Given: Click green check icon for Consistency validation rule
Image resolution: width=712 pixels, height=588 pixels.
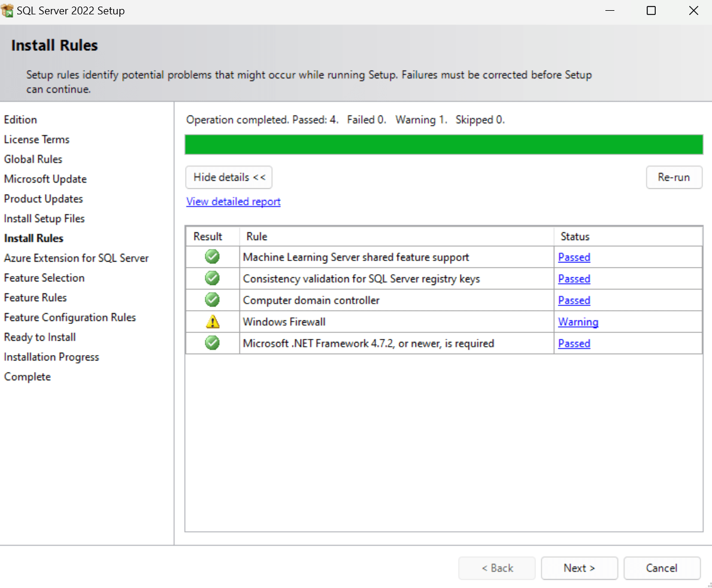Looking at the screenshot, I should (212, 278).
